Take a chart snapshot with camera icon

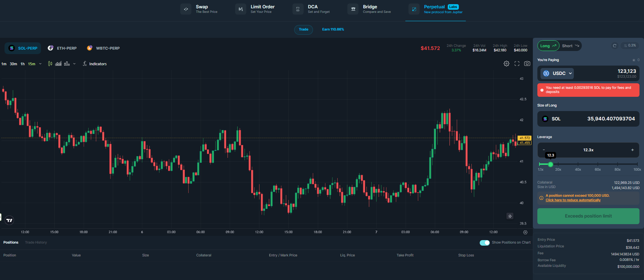tap(527, 63)
